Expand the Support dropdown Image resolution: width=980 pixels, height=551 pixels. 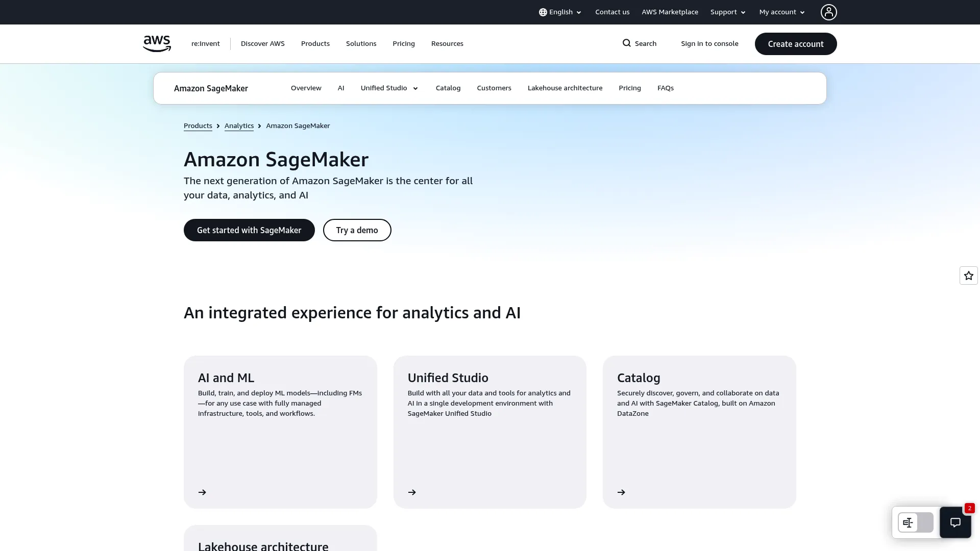pos(728,12)
